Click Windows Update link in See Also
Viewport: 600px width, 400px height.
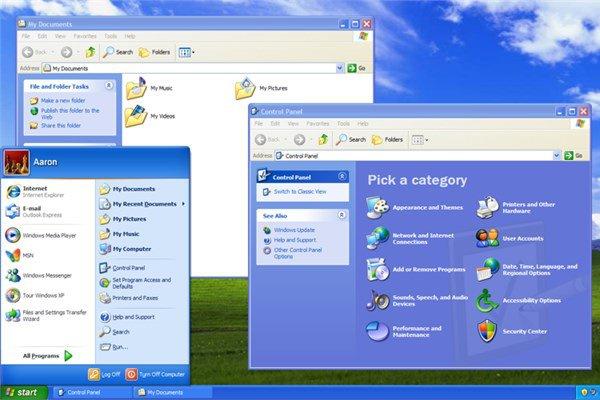(x=294, y=230)
